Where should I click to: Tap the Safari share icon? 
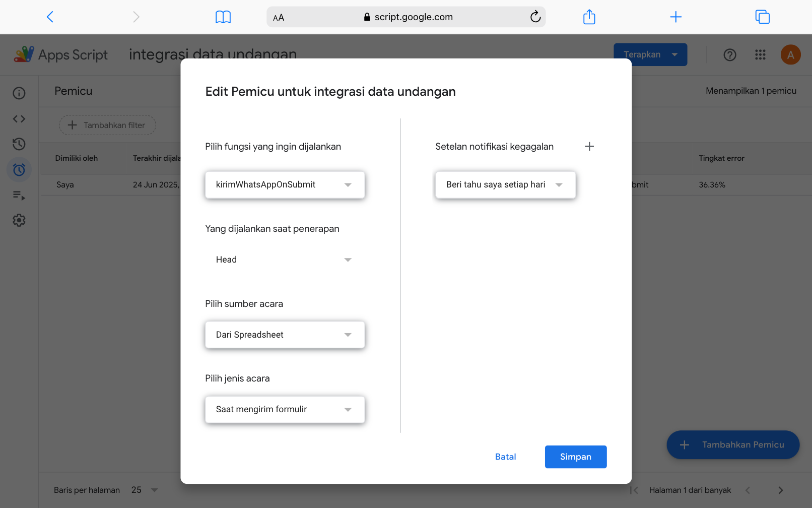click(589, 17)
